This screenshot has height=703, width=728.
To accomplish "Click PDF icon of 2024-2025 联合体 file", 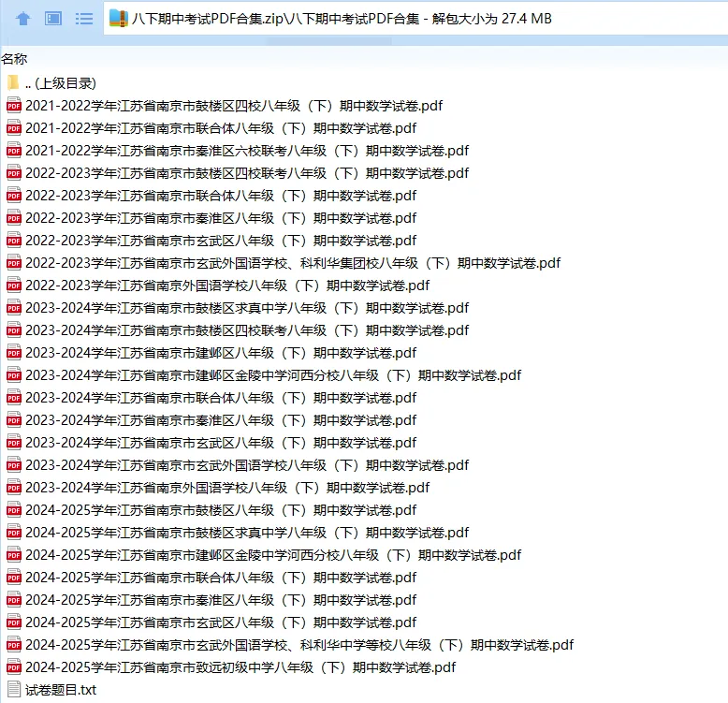I will click(14, 578).
